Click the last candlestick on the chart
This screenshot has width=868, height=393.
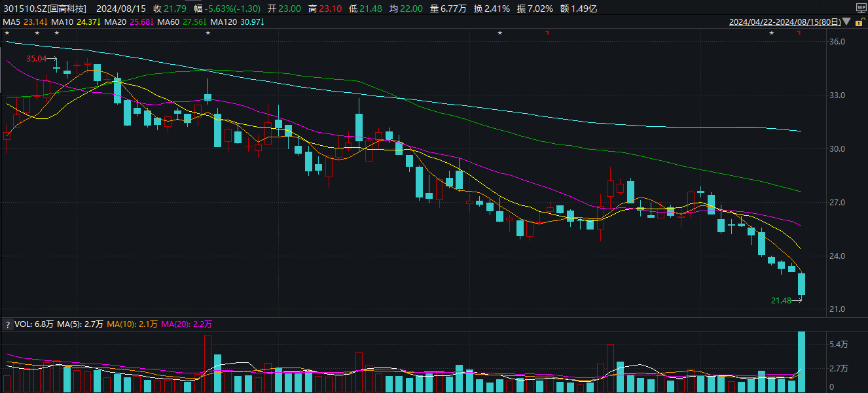(801, 284)
